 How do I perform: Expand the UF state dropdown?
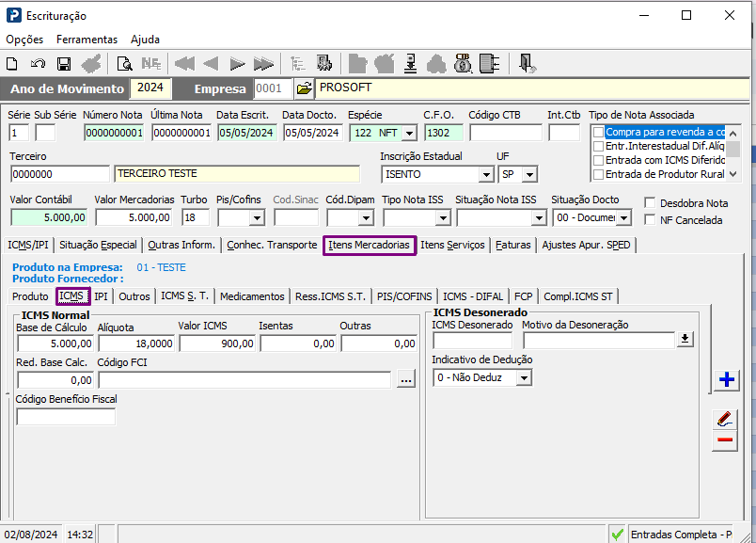coord(529,175)
